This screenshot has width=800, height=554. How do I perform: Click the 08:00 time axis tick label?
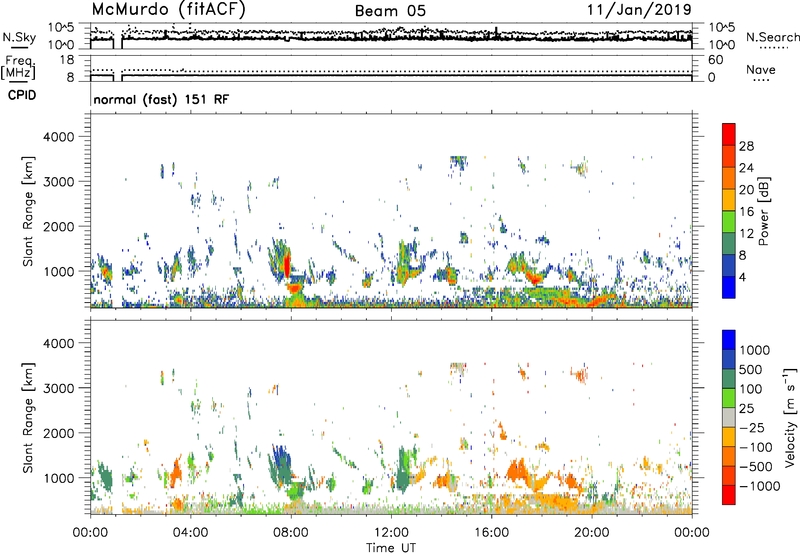click(x=290, y=533)
